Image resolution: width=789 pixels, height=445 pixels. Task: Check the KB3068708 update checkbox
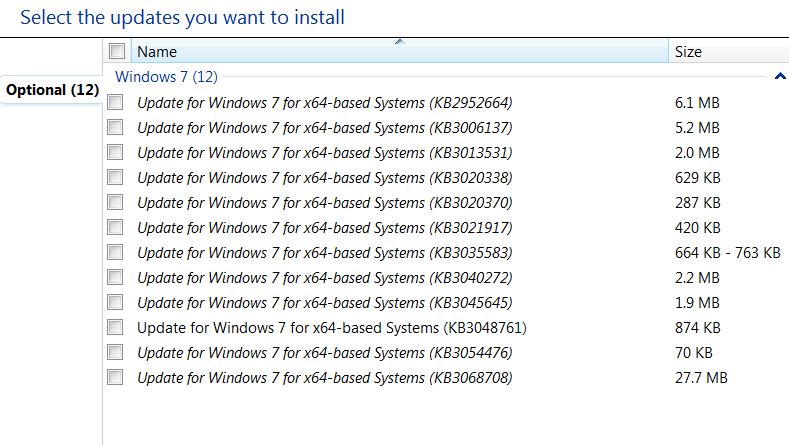pos(115,377)
